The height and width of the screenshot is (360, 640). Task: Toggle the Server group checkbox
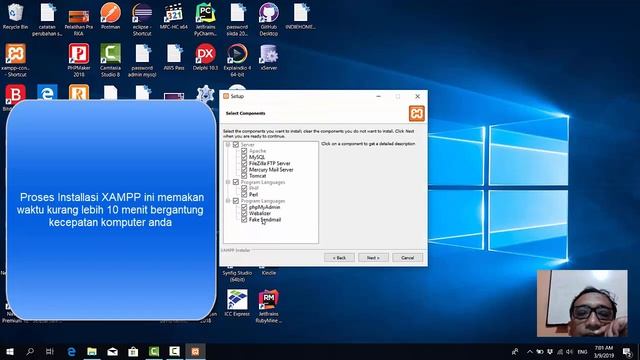236,144
